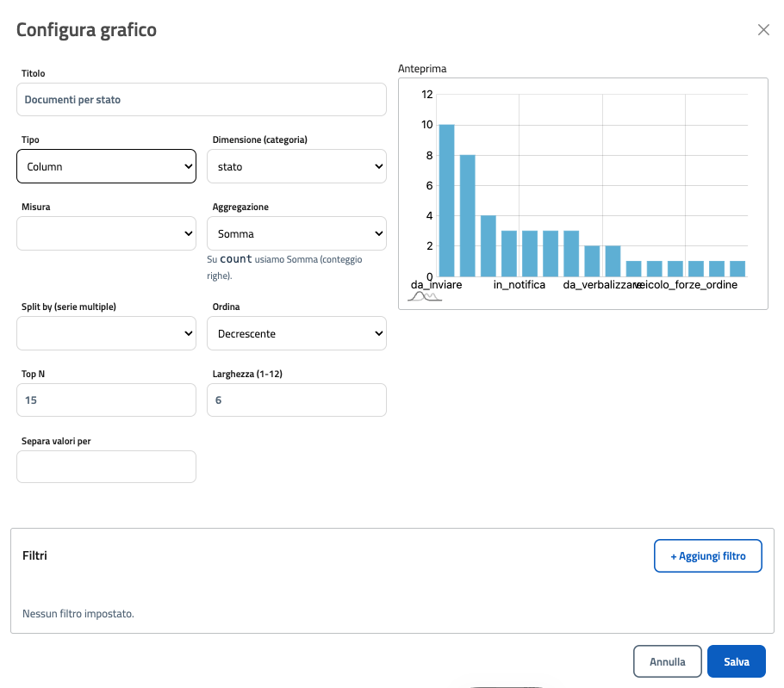Click into the Titolo text field
This screenshot has width=784, height=688.
pos(201,100)
